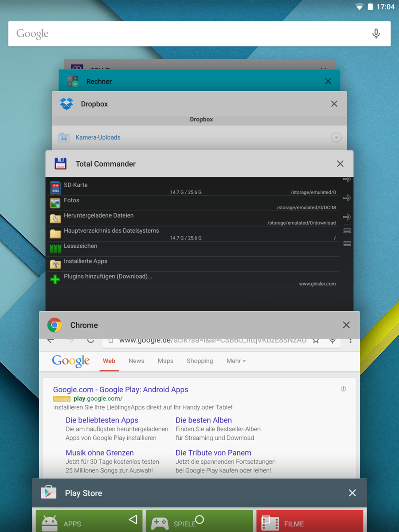Dismiss the Dropbox card
399x532 pixels.
(334, 104)
